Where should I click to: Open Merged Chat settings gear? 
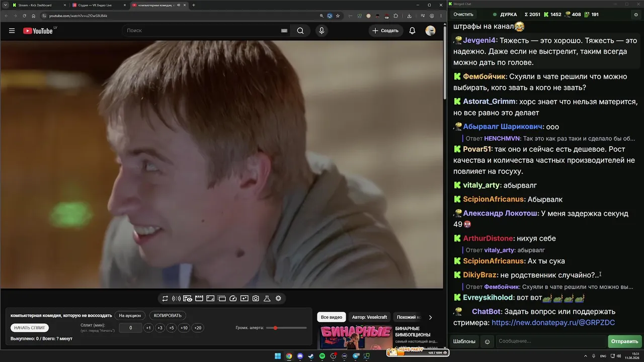coord(636,15)
